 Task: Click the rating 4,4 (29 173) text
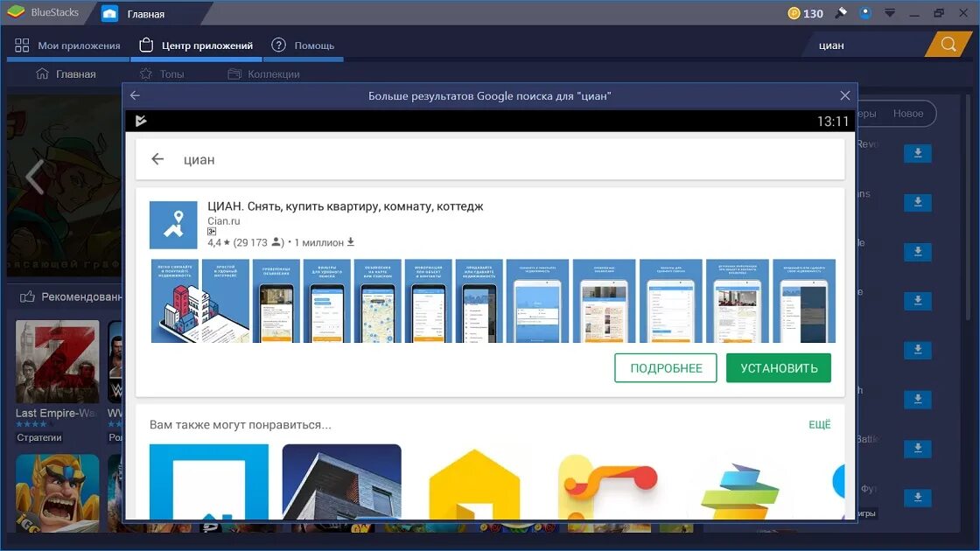pos(246,242)
